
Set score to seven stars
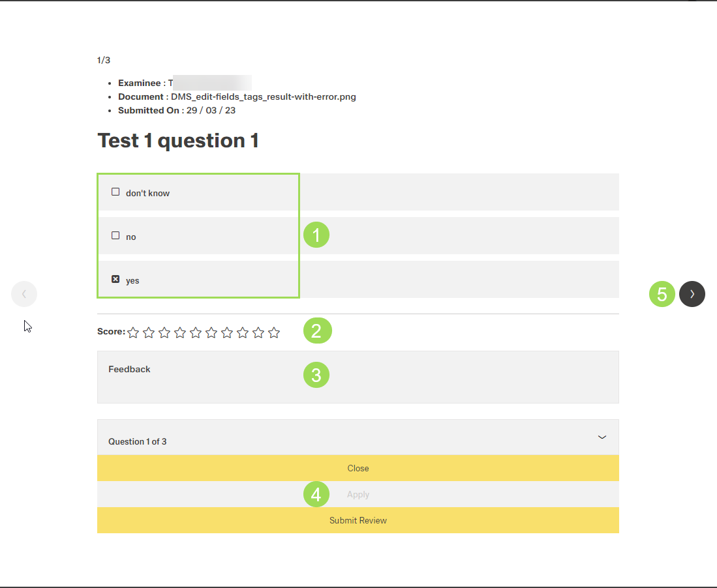pyautogui.click(x=227, y=333)
